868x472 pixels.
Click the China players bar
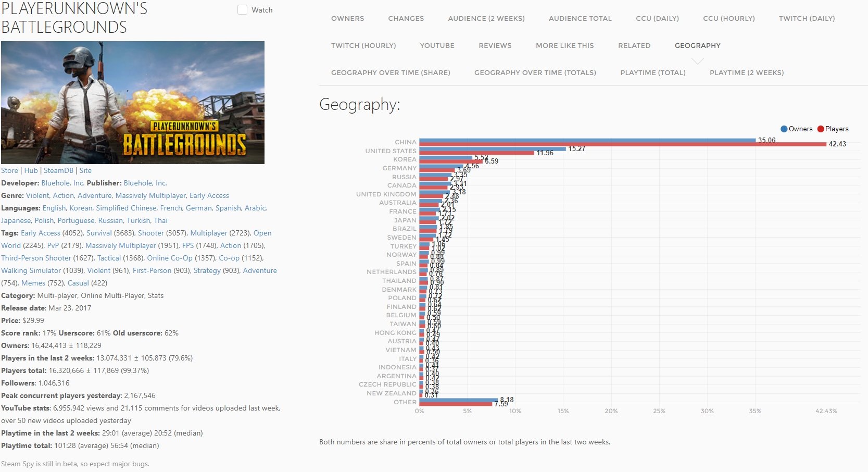623,144
